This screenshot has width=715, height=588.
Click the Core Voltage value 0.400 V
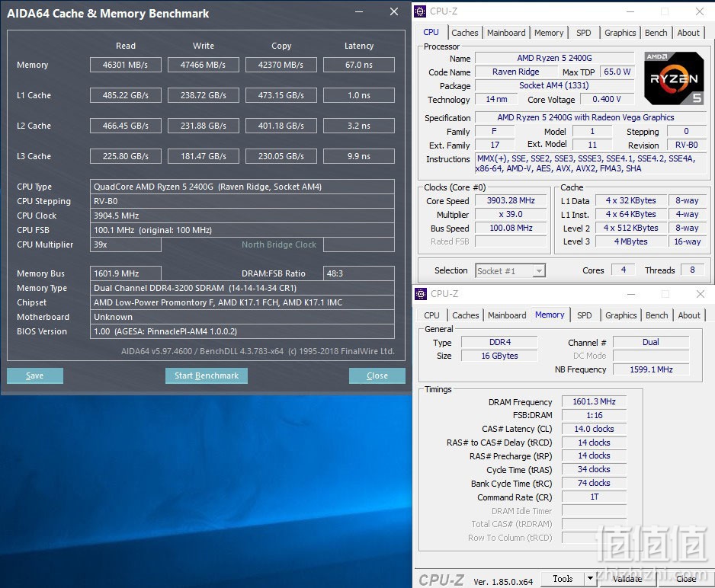tap(607, 99)
